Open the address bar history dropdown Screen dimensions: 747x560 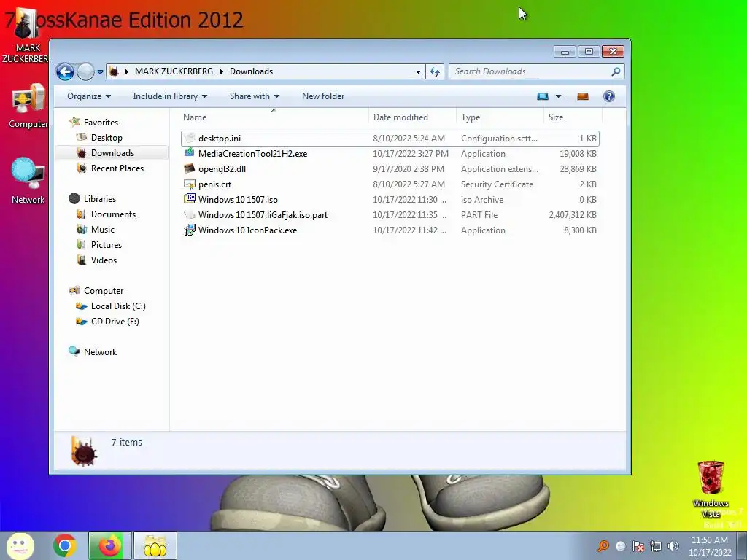418,71
